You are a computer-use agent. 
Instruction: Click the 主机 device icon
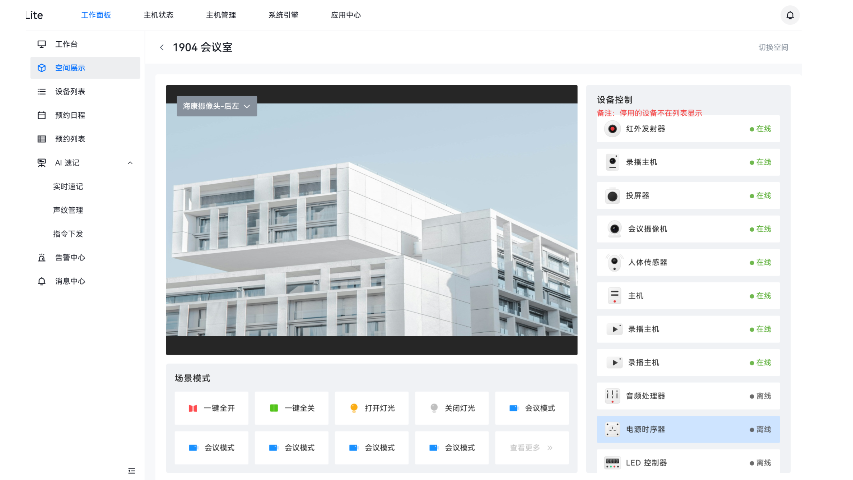tap(614, 296)
